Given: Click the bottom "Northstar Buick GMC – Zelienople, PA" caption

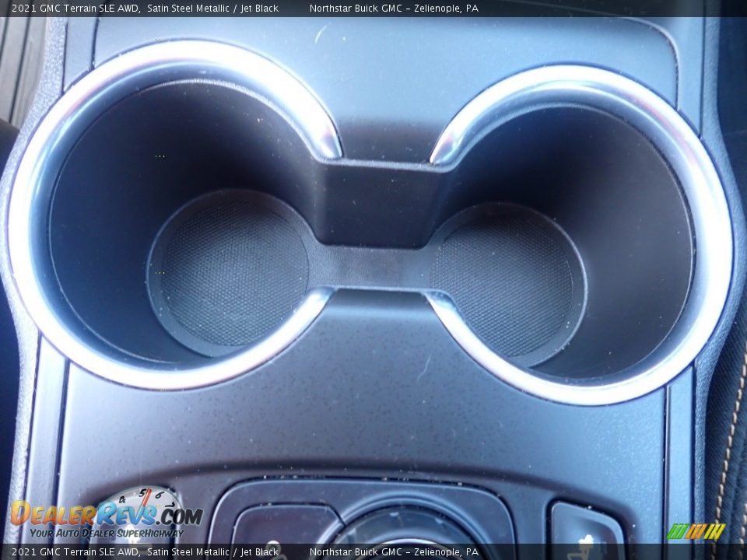Looking at the screenshot, I should 394,552.
